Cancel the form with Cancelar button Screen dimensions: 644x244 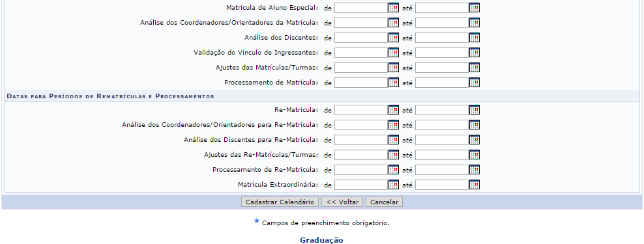pos(385,202)
